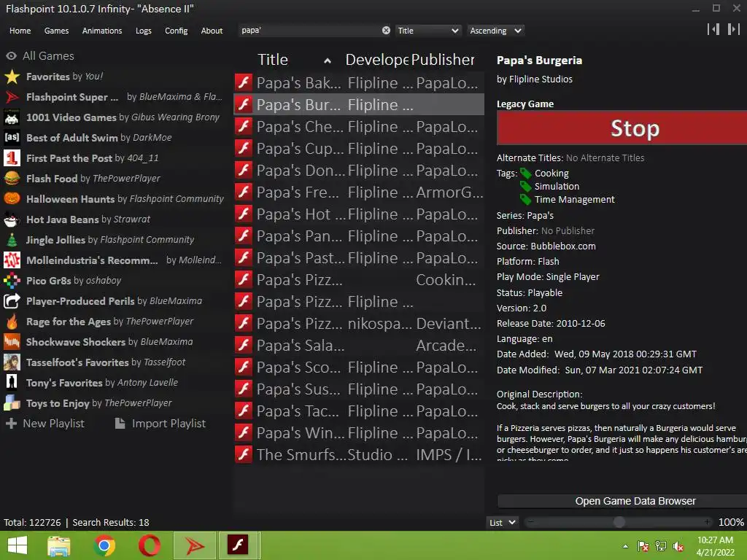Select the Papa's Wingeria row

point(359,433)
